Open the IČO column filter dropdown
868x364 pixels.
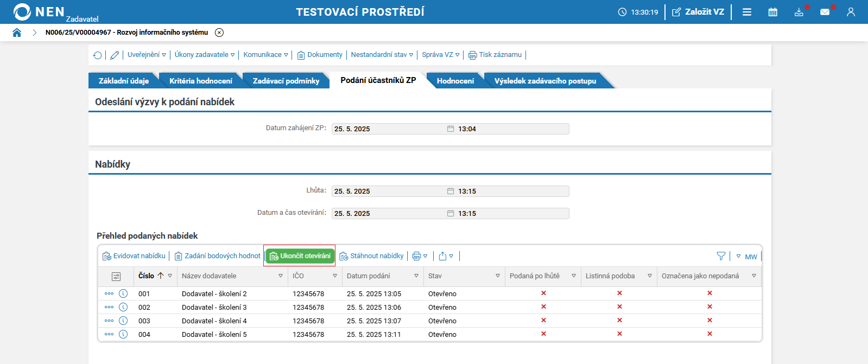pyautogui.click(x=335, y=276)
